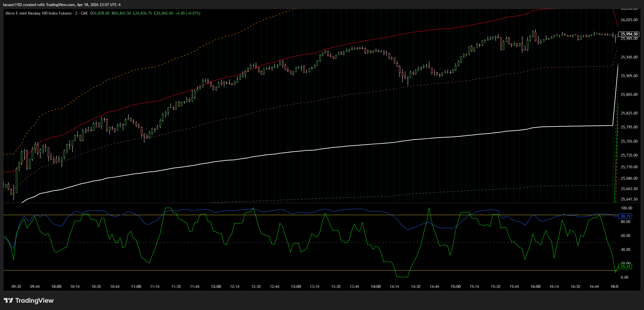Select the Micro E-mini Nasdaq-100 Index Futures title

[x=39, y=13]
